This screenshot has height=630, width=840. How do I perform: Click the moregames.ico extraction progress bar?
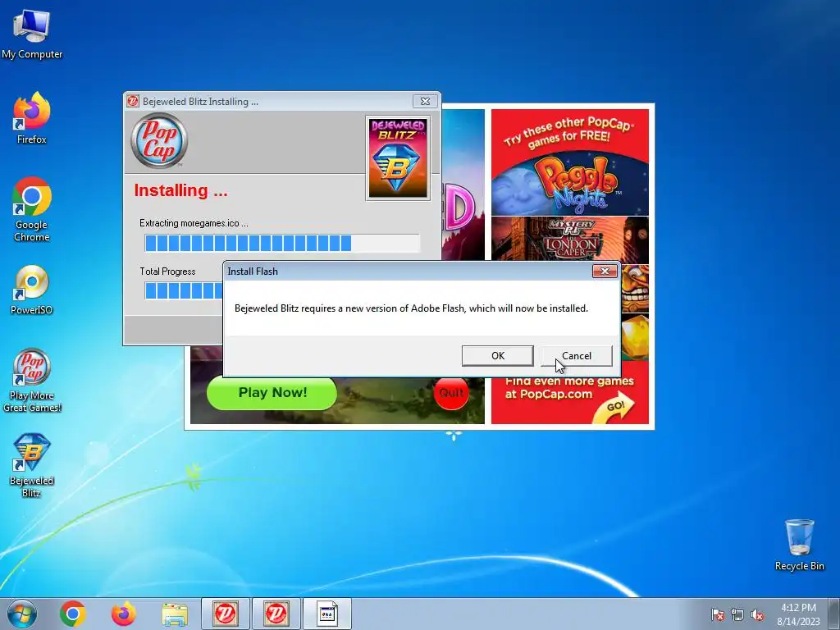[x=282, y=243]
